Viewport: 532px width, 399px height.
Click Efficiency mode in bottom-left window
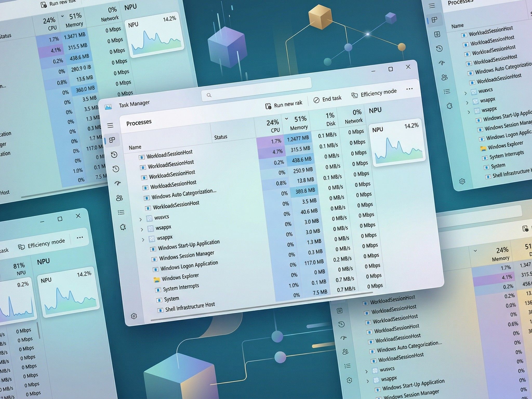(x=42, y=244)
